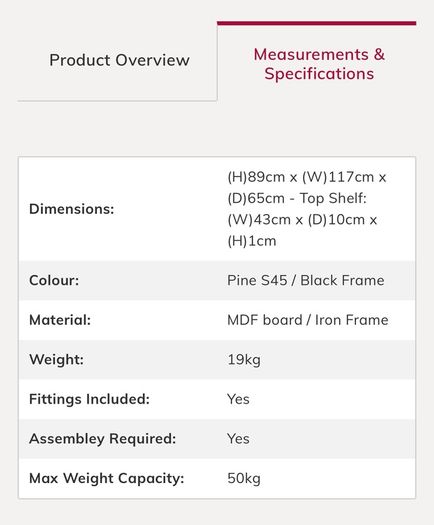Click the Dimensions label

72,209
